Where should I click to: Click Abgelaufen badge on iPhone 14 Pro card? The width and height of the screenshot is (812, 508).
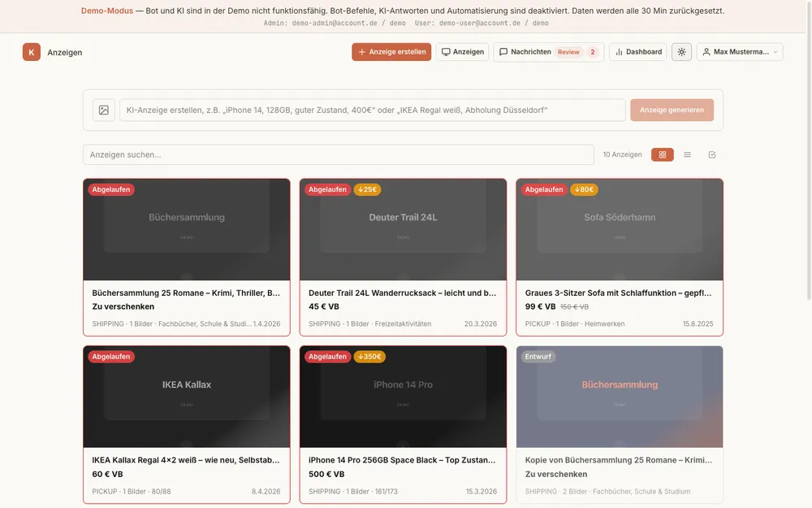(327, 357)
